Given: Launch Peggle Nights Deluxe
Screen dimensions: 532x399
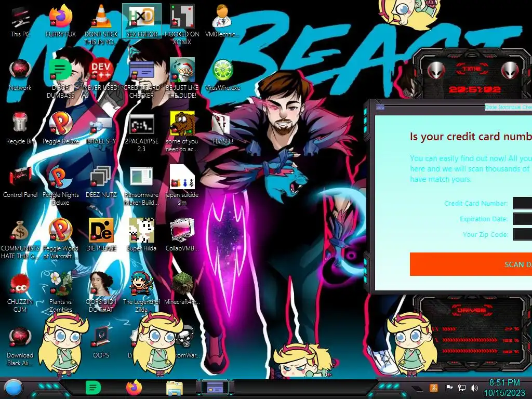Looking at the screenshot, I should (60, 185).
